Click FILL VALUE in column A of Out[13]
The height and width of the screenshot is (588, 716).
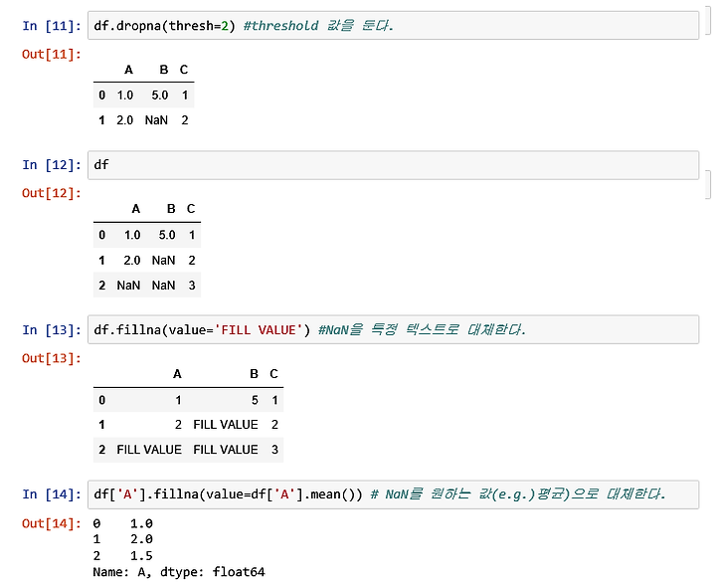(149, 450)
